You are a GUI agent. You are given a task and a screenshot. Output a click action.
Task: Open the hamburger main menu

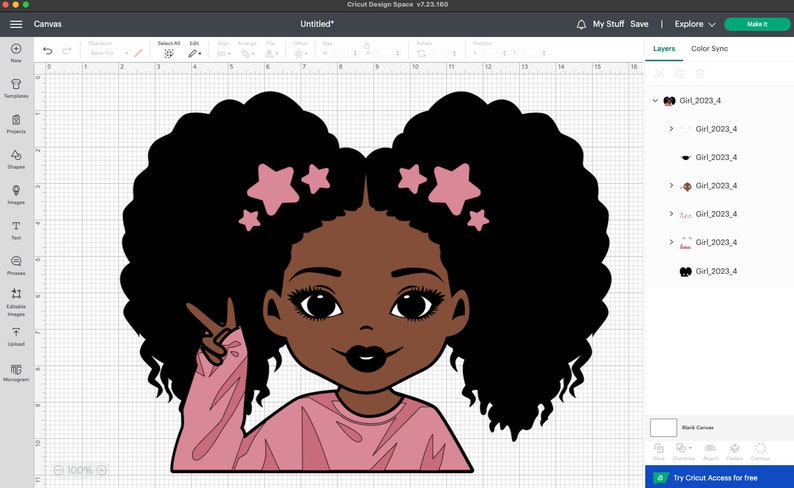pyautogui.click(x=16, y=24)
